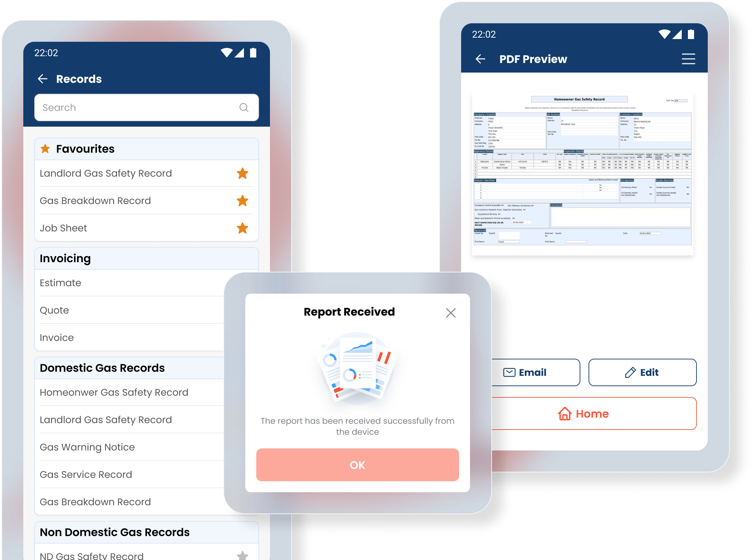Click the back arrow on Records screen
Screen dimensions: 753x560
[x=44, y=78]
